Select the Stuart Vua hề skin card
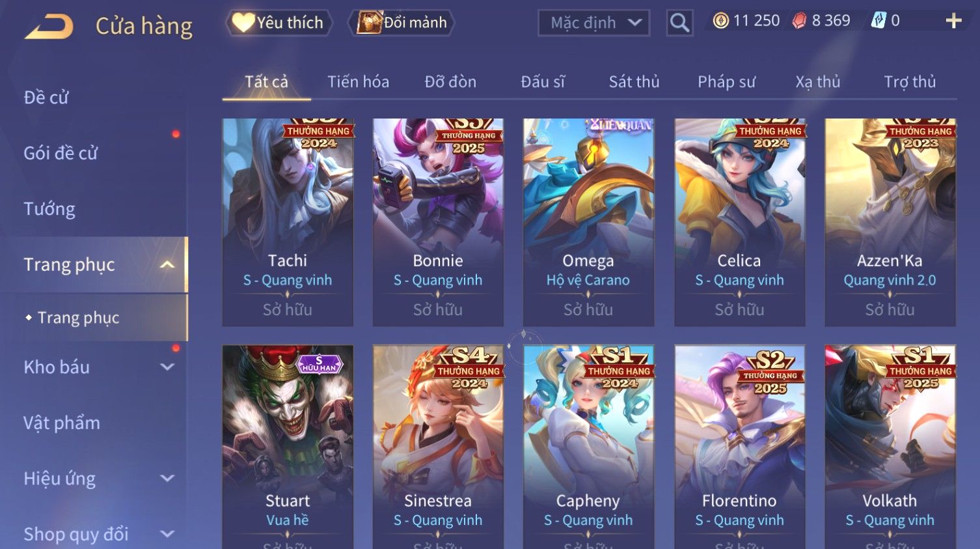Image resolution: width=980 pixels, height=549 pixels. (288, 447)
